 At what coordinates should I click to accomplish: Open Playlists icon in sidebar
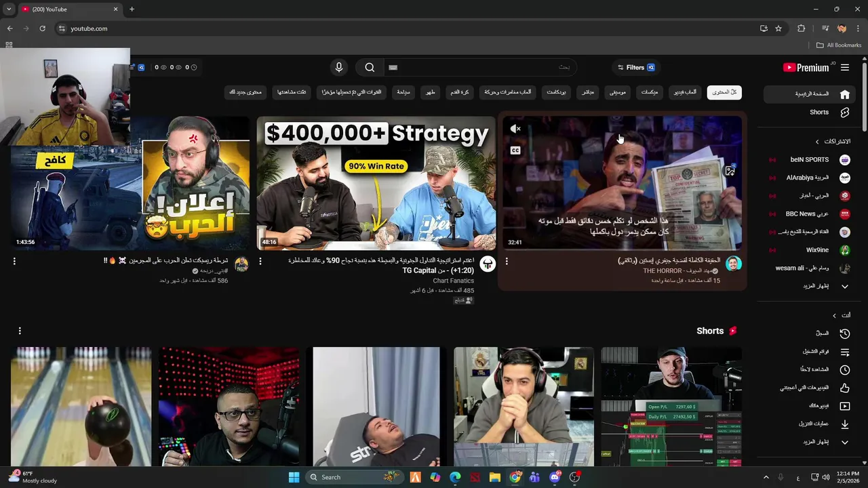[845, 352]
